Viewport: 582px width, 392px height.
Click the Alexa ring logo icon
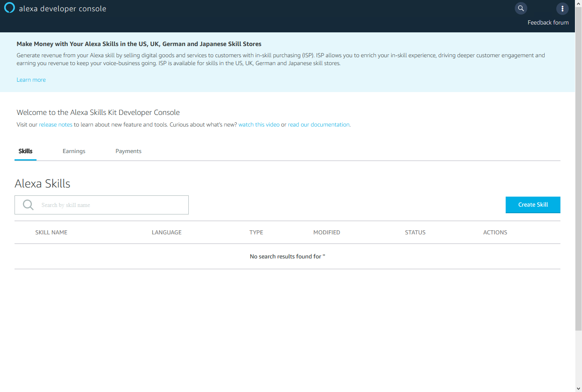(x=9, y=8)
